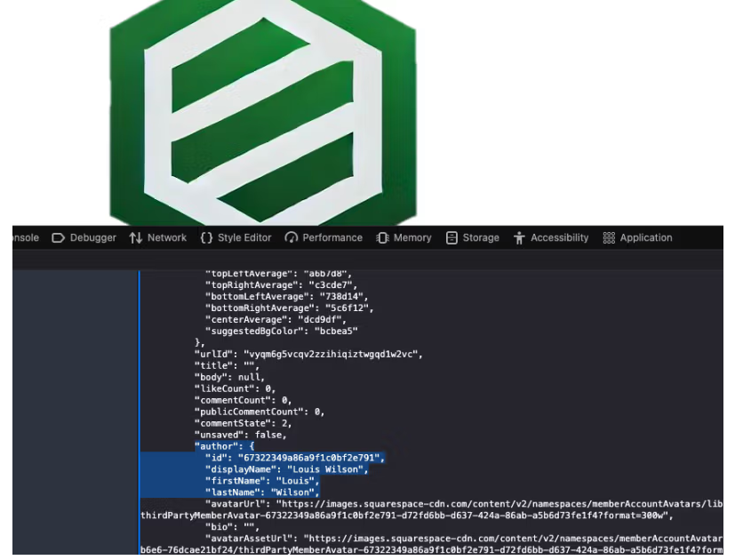735x560 pixels.
Task: Click the Accessibility figure icon
Action: coord(519,238)
